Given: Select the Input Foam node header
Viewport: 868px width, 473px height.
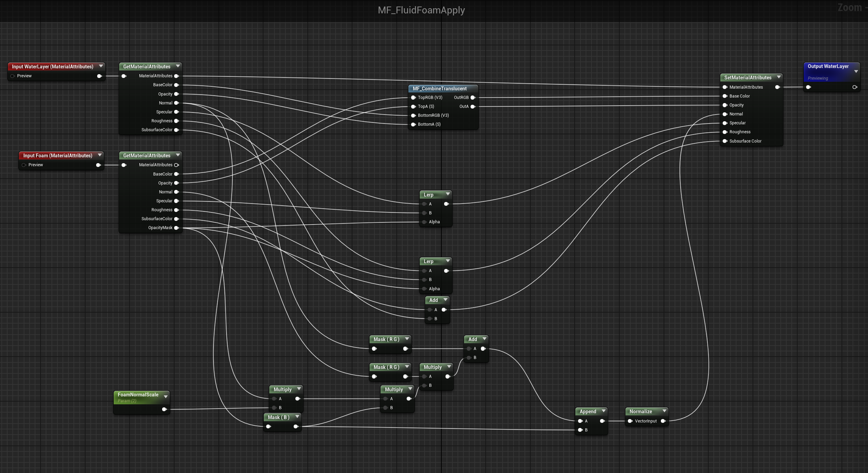Looking at the screenshot, I should pos(58,156).
